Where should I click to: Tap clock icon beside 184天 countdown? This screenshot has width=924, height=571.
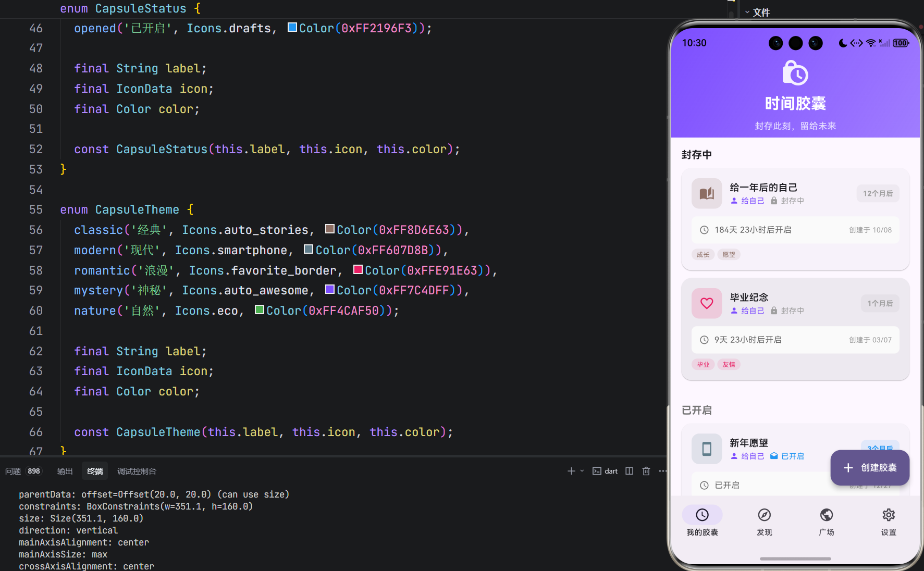coord(704,230)
